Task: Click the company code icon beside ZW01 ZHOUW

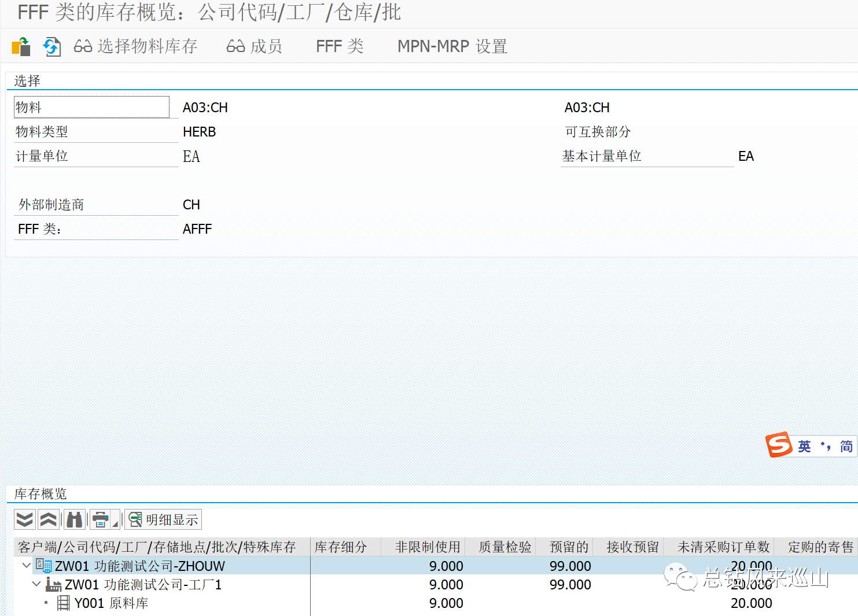Action: (x=43, y=566)
